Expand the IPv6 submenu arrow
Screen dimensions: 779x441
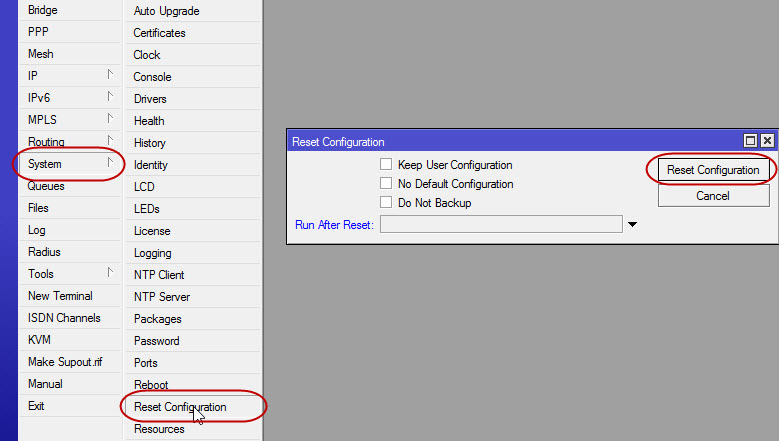(x=110, y=96)
